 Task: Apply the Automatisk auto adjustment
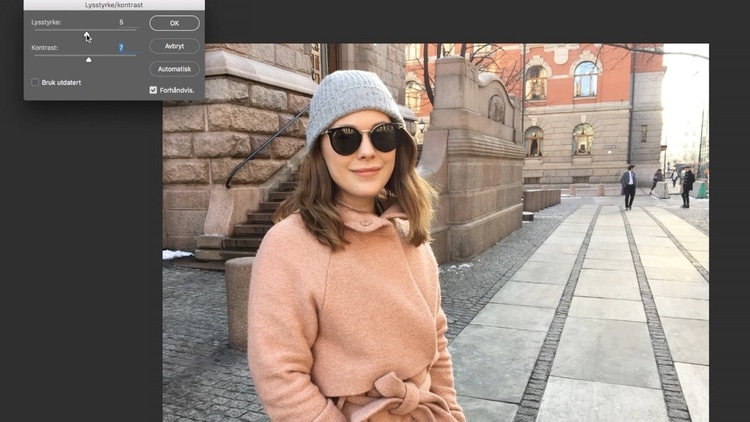(x=174, y=69)
